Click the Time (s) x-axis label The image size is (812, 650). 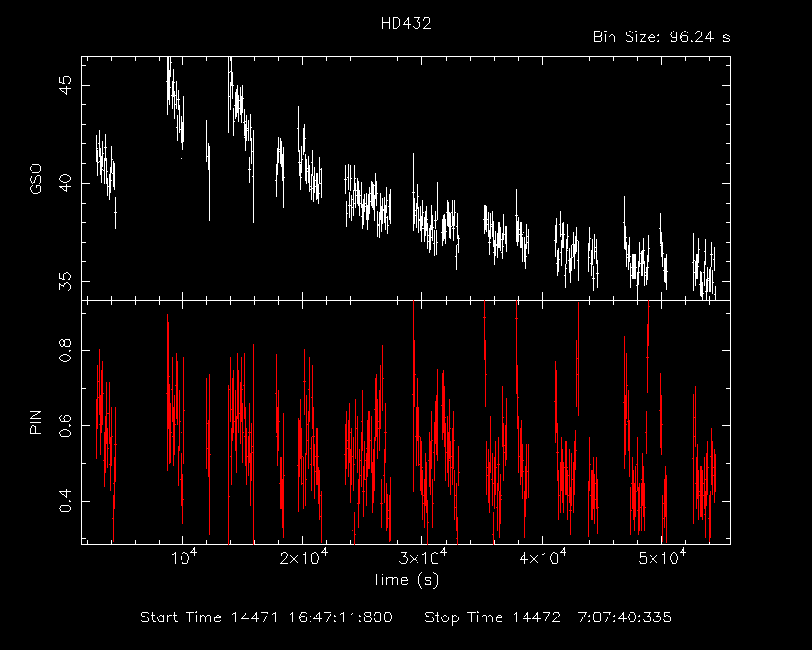[405, 579]
